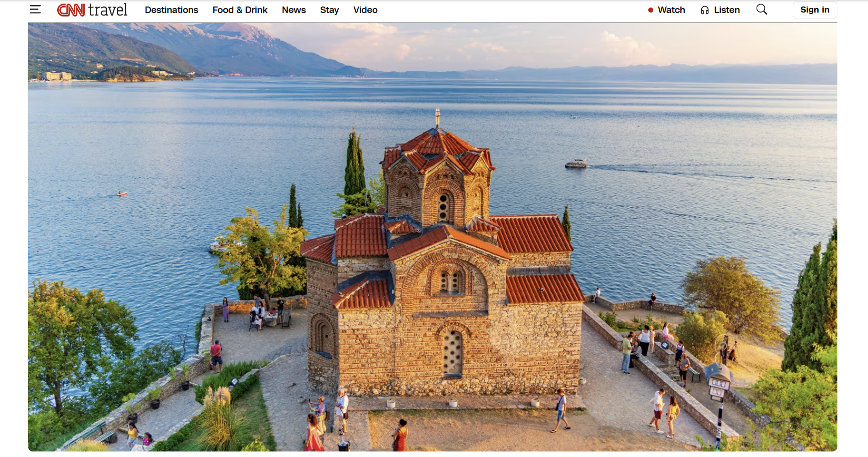
Task: Click the Listen link text
Action: click(727, 10)
